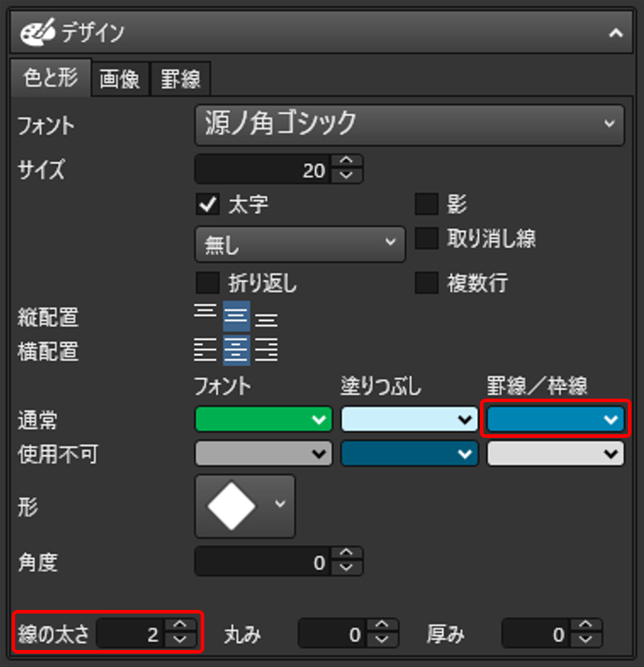Increase the サイズ value with the up arrow
The image size is (644, 667).
346,161
